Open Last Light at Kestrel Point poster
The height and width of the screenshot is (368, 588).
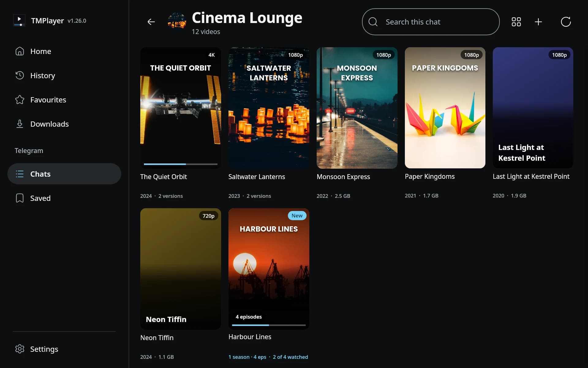click(x=533, y=108)
